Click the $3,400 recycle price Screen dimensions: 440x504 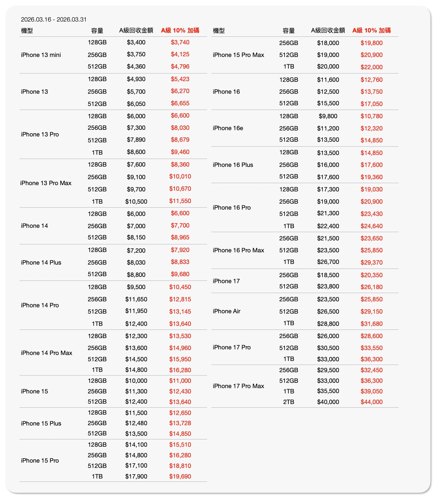[x=136, y=42]
